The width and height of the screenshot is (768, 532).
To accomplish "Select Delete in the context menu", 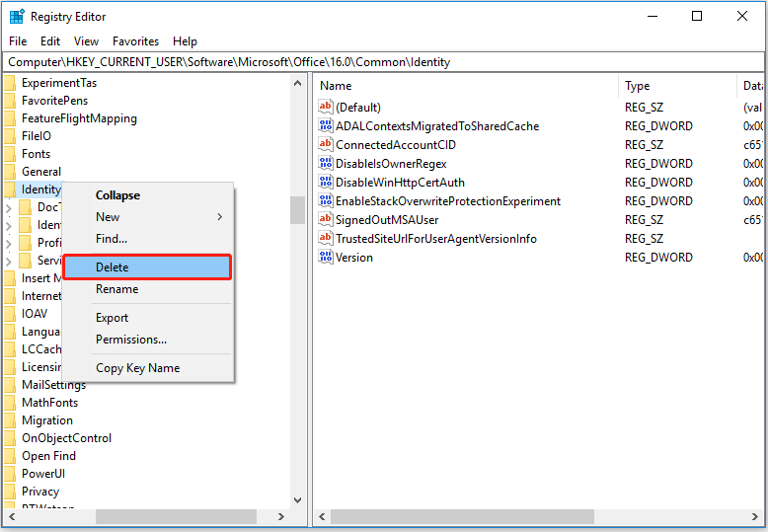I will click(x=147, y=267).
